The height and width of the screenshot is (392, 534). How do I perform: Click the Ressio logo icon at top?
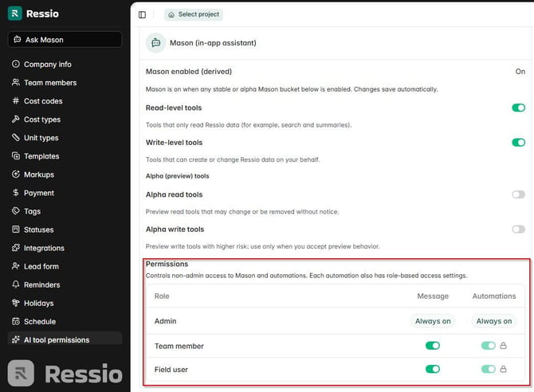(14, 14)
